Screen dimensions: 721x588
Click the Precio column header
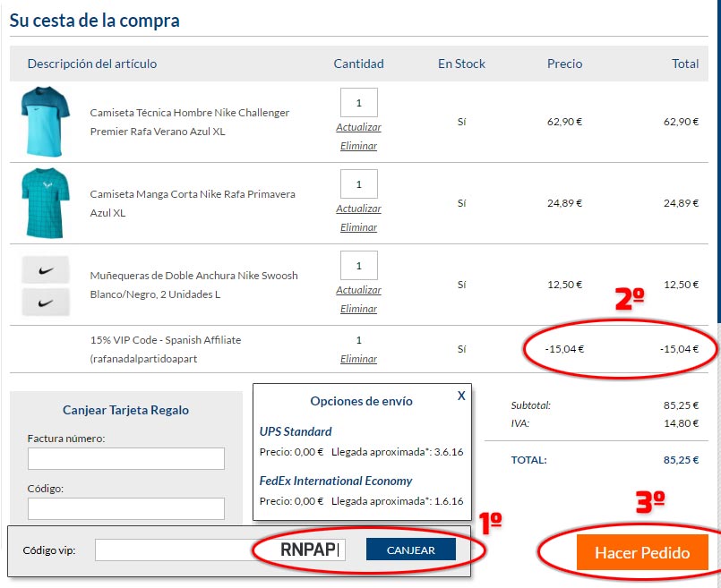point(564,64)
